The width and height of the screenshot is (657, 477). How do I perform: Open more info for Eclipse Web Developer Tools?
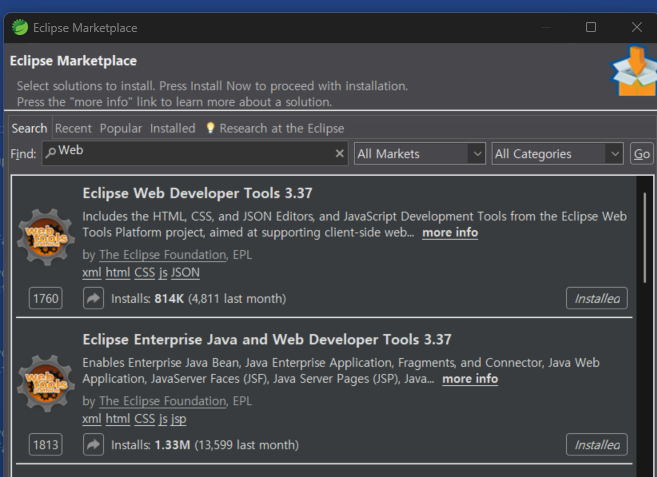[x=450, y=233]
